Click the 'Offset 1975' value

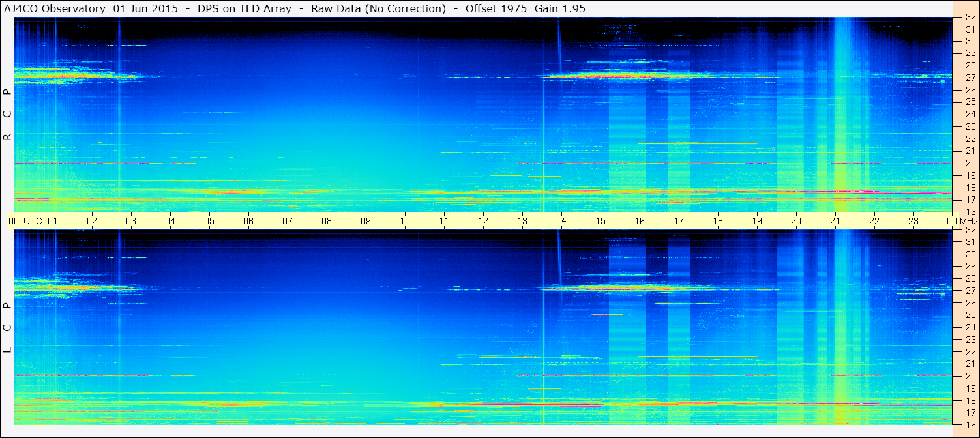coord(497,8)
